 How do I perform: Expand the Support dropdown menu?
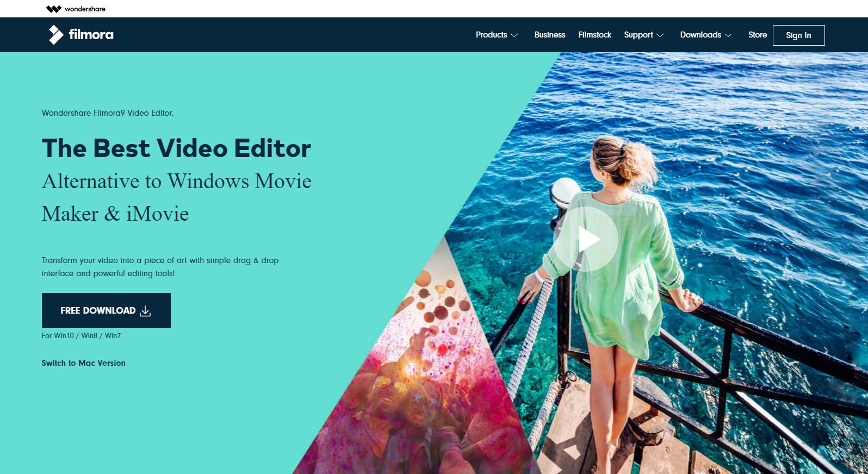click(x=644, y=35)
